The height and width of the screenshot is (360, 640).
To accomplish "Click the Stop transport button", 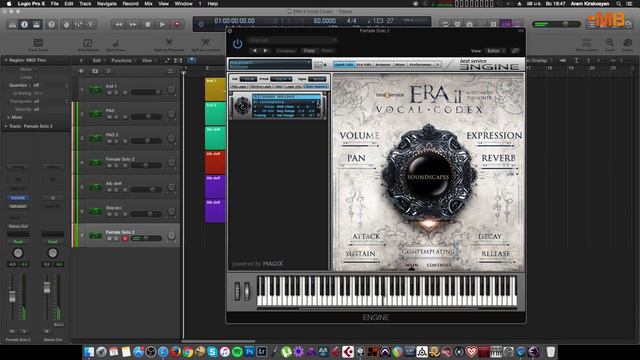I will (x=148, y=24).
